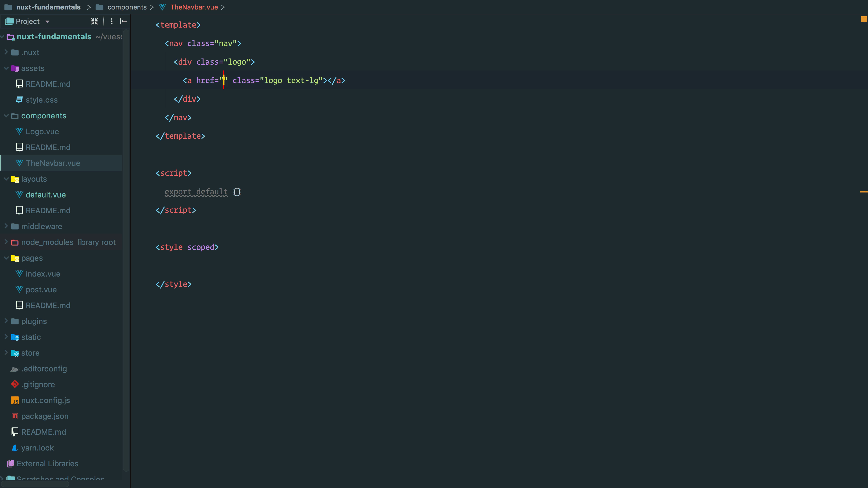Click the collapse-all icon in Project panel
868x488 pixels.
click(x=94, y=21)
